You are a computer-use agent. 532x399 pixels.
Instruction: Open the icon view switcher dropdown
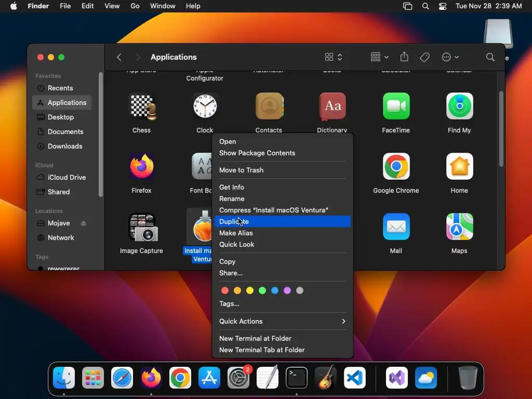tap(333, 57)
